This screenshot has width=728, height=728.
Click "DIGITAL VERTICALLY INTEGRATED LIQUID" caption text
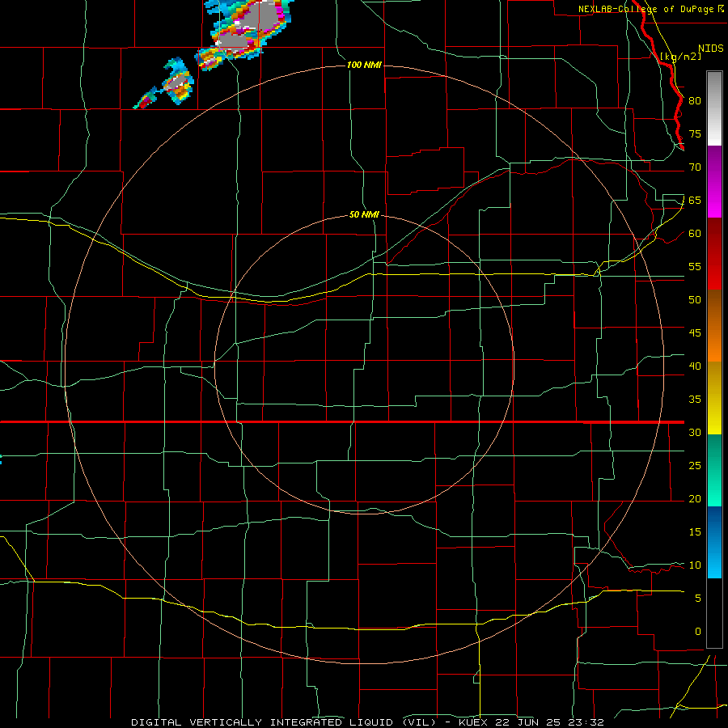pyautogui.click(x=263, y=722)
